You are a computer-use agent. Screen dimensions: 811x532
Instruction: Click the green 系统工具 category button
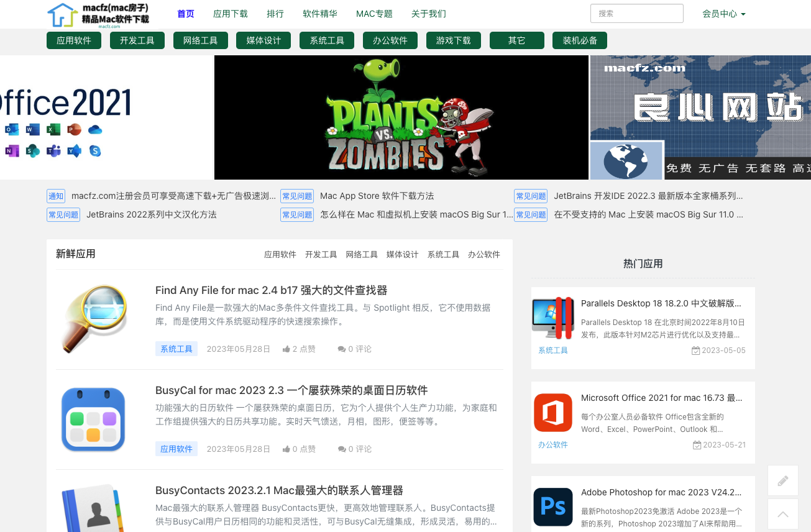click(327, 40)
